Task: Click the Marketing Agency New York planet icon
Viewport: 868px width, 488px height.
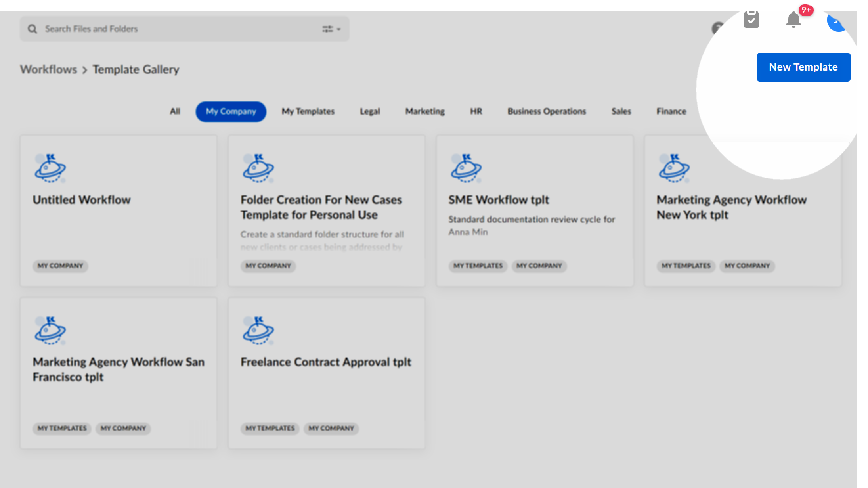Action: 674,168
